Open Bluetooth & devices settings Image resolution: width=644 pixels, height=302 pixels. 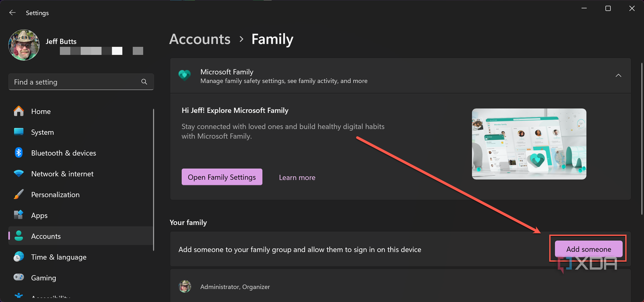point(81,153)
